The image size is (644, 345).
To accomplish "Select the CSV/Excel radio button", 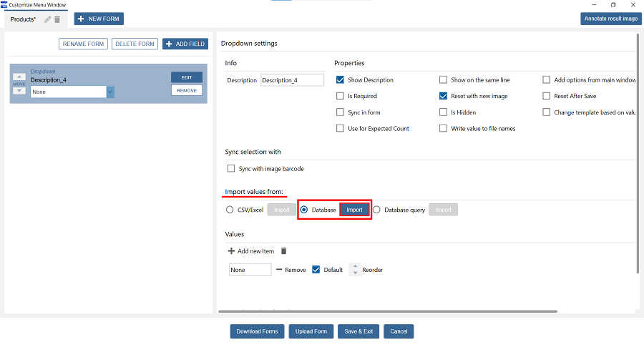I will [x=230, y=210].
